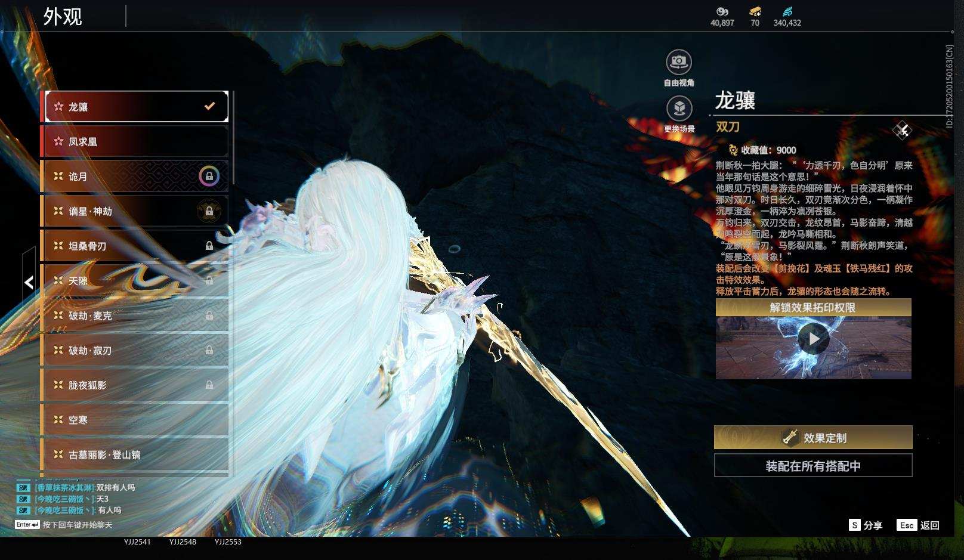964x560 pixels.
Task: Select the 空寒 skin
Action: (134, 420)
